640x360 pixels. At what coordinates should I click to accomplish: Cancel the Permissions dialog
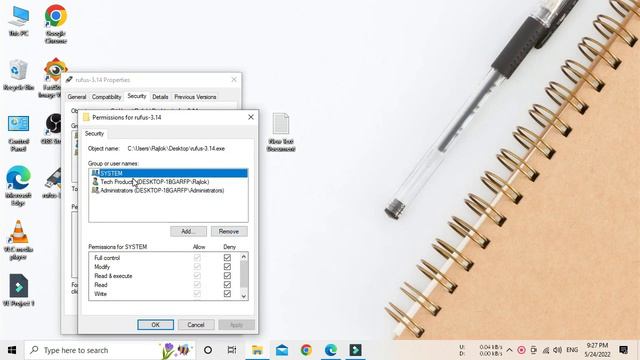[196, 325]
